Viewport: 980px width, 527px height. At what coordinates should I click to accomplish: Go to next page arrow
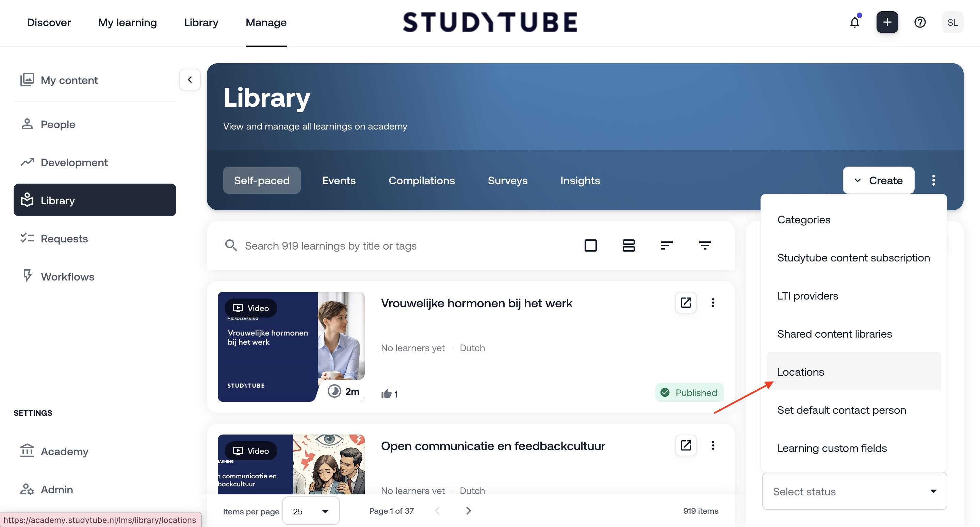tap(468, 511)
